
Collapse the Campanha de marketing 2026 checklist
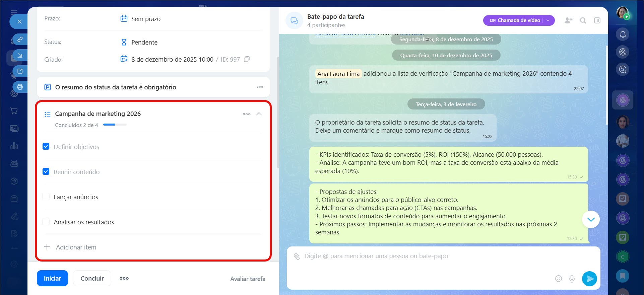[x=259, y=114]
